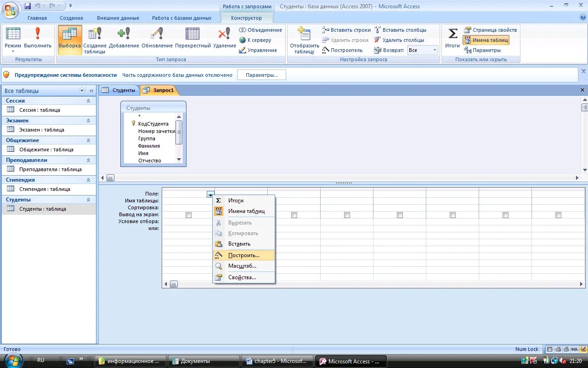
Task: Select КодСтудента field in Студенты list
Action: click(153, 124)
